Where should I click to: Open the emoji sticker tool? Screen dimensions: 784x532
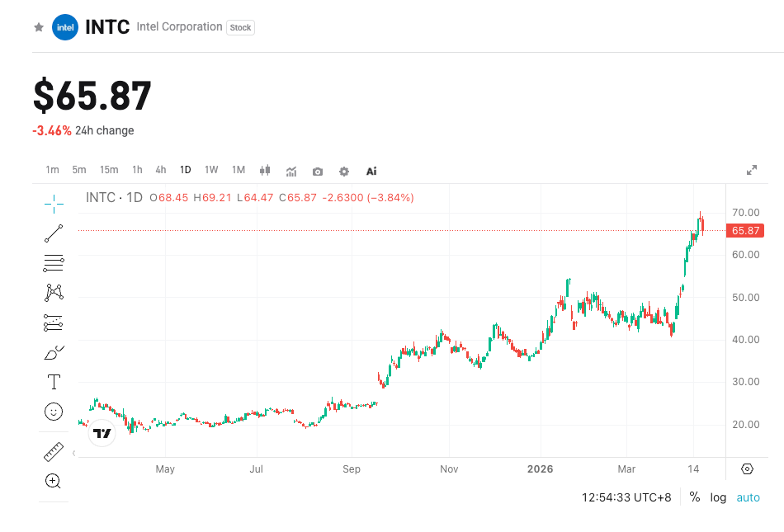coord(53,412)
